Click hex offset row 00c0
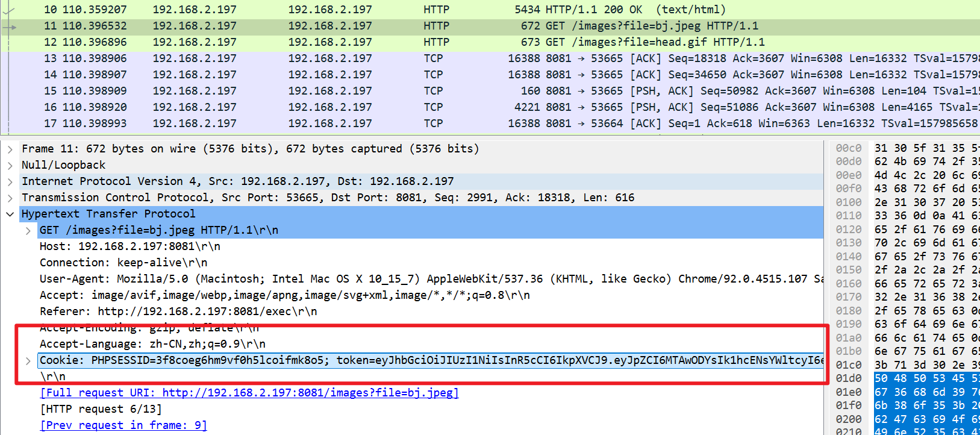The image size is (980, 435). click(849, 148)
